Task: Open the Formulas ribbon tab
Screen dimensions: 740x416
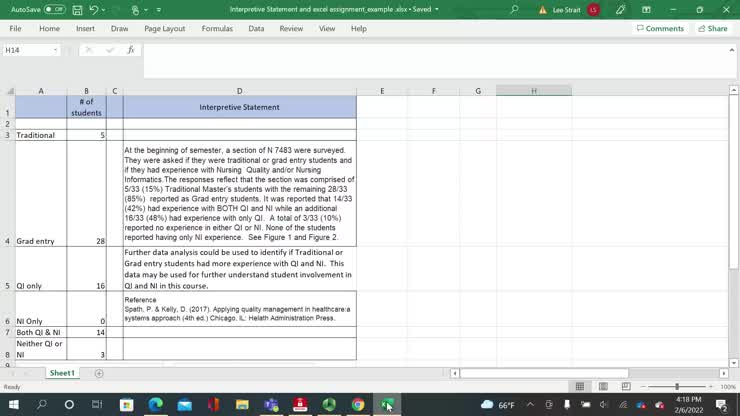Action: click(217, 29)
